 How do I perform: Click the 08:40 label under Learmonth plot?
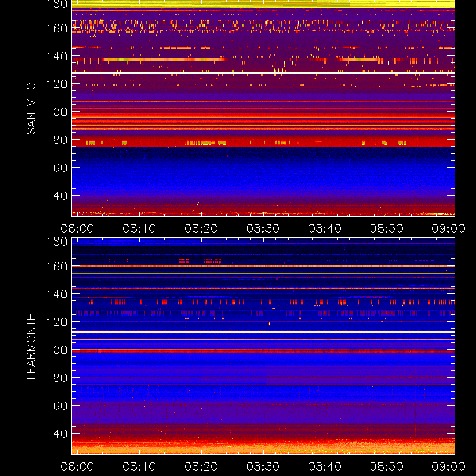[x=325, y=466]
